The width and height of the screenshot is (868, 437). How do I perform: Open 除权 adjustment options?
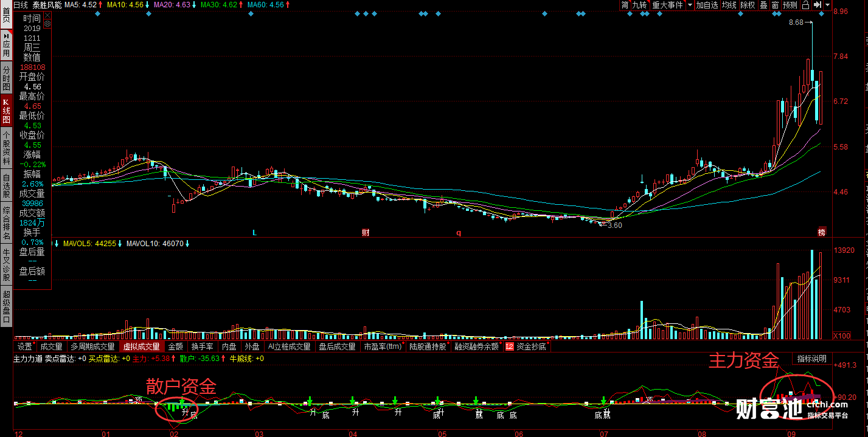pos(748,5)
